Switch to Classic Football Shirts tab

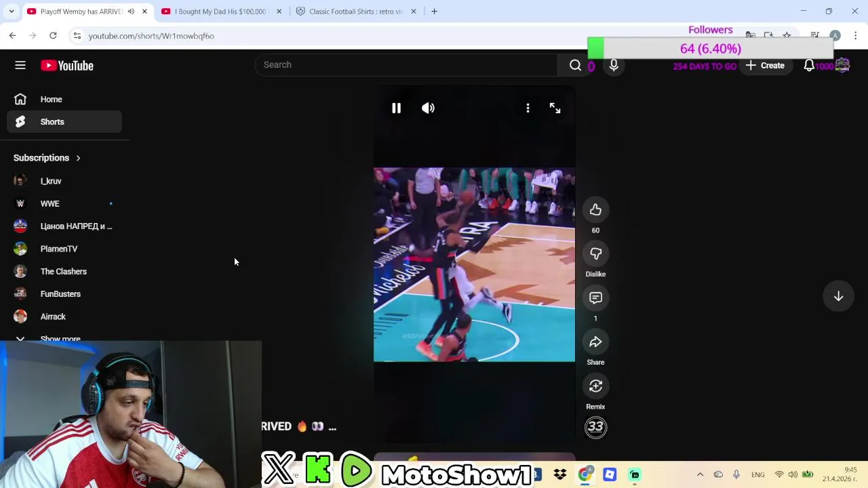tap(356, 12)
